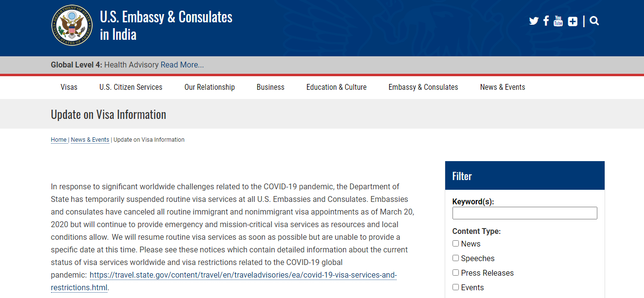Open the embassy Twitter page icon
644x298 pixels.
pos(534,21)
